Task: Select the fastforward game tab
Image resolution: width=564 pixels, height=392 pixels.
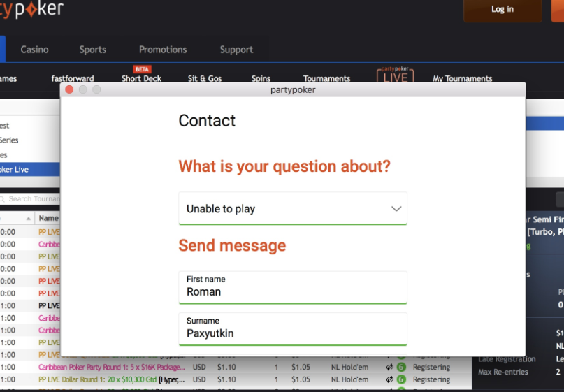Action: coord(73,79)
